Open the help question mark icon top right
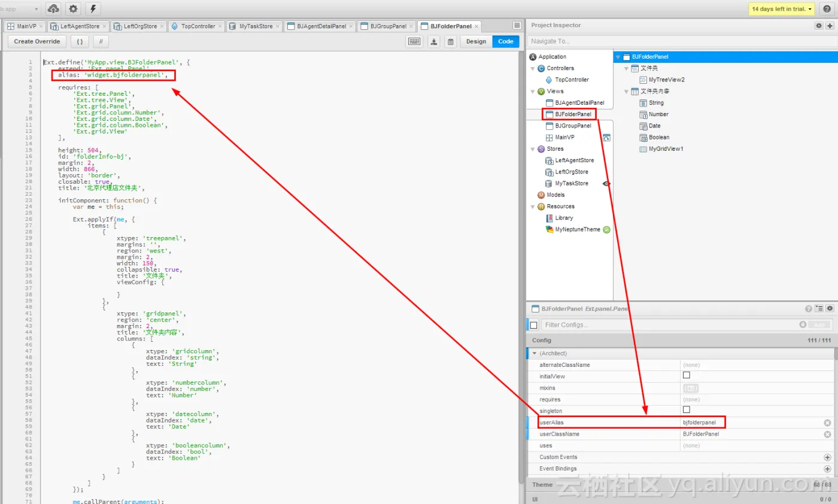This screenshot has width=838, height=504. pyautogui.click(x=827, y=9)
